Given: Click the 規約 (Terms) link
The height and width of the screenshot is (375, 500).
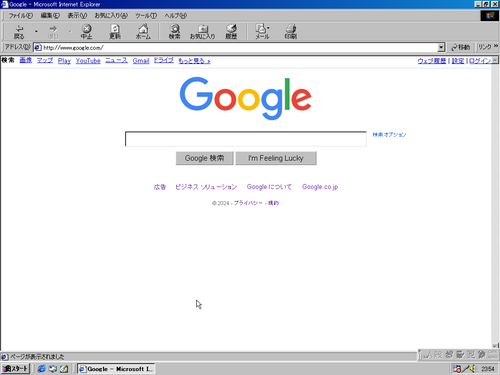Looking at the screenshot, I should 273,203.
